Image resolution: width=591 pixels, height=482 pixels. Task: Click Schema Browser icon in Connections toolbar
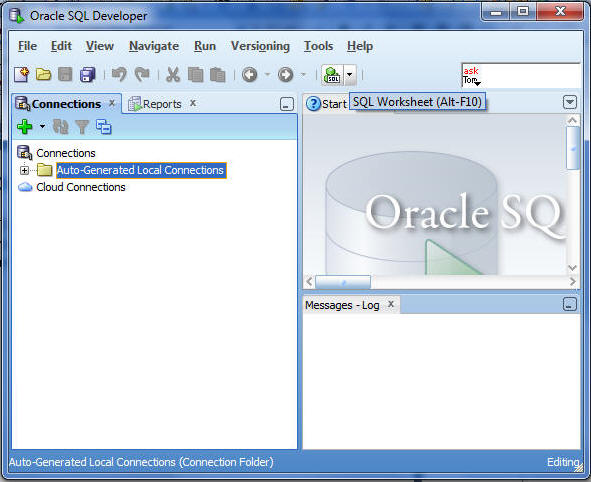pyautogui.click(x=104, y=127)
